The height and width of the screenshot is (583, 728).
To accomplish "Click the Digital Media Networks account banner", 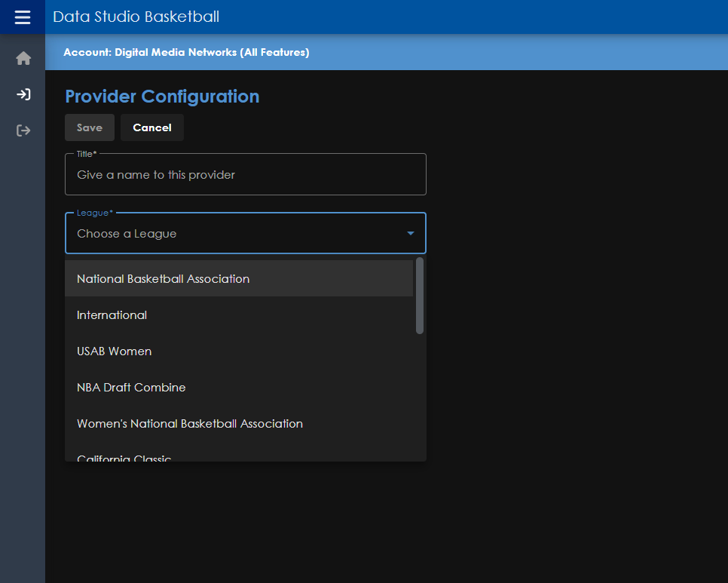I will pos(186,52).
